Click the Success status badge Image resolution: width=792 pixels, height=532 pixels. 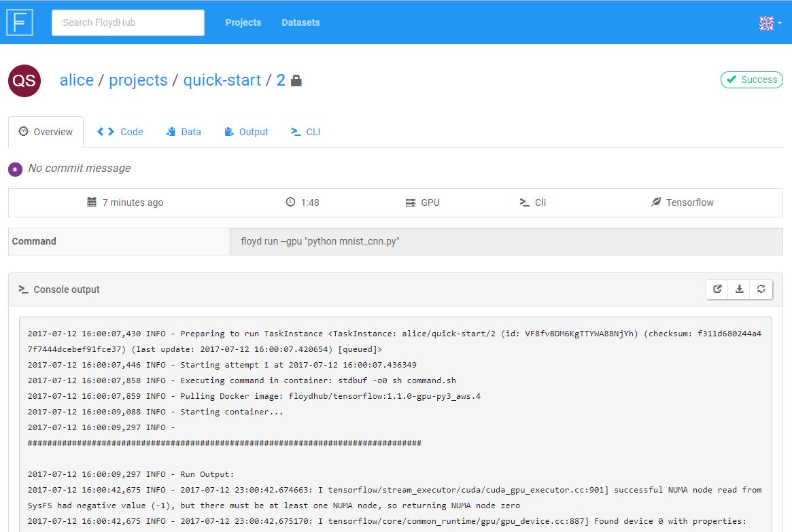click(752, 79)
